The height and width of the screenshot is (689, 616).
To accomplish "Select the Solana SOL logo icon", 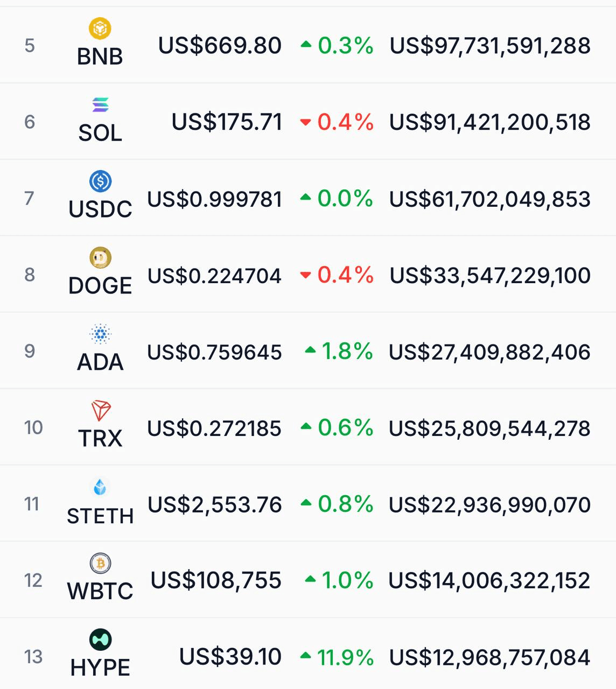I will (100, 104).
